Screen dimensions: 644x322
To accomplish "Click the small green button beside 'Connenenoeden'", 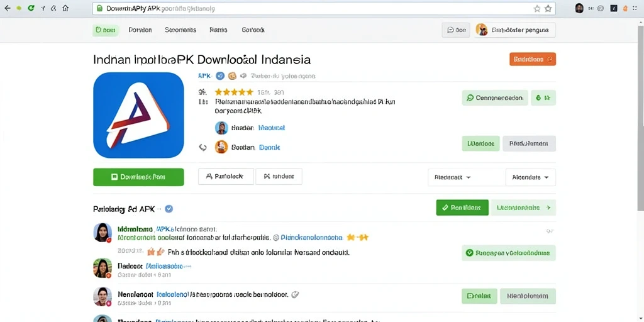I will point(543,97).
